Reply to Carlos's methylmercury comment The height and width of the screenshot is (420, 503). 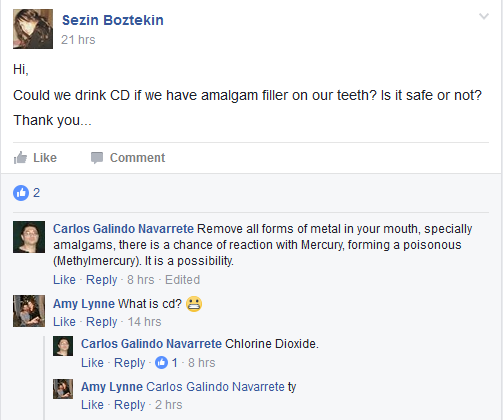pyautogui.click(x=101, y=280)
